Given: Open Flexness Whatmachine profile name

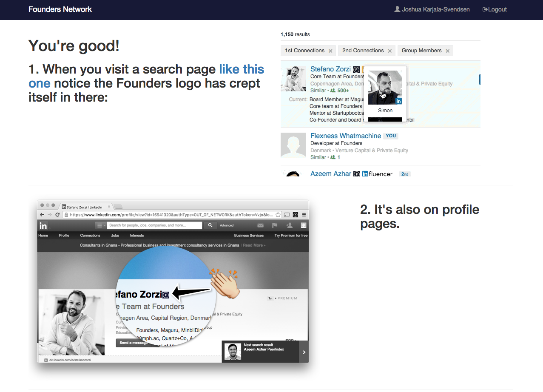Looking at the screenshot, I should click(346, 136).
